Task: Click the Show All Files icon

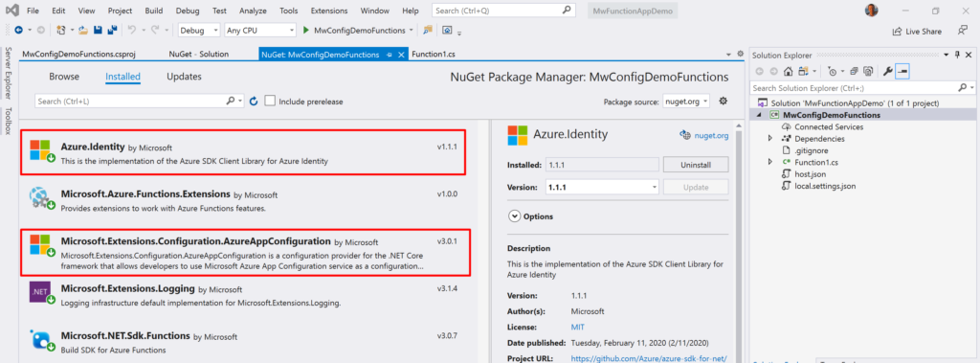Action: (x=867, y=71)
